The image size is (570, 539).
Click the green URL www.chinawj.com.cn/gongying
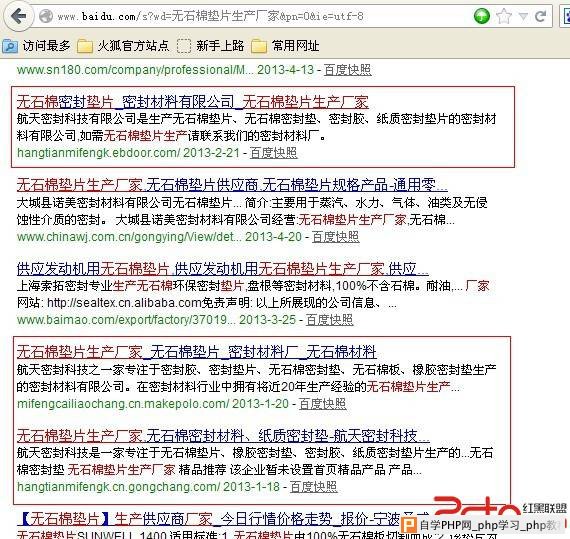[129, 237]
